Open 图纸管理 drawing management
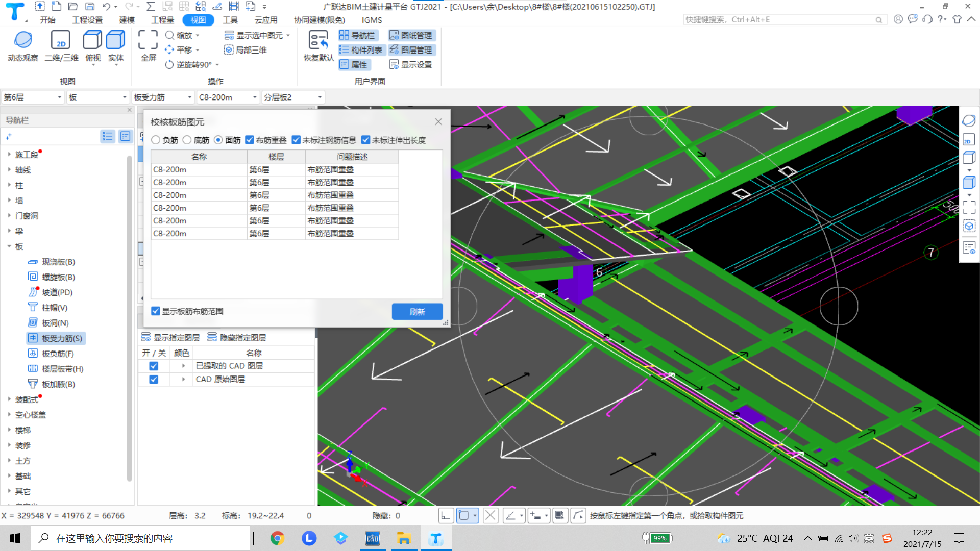This screenshot has width=980, height=551. point(411,35)
